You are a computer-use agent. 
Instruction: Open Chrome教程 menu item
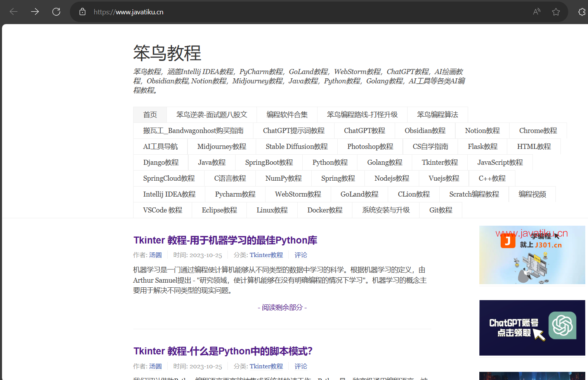(538, 131)
